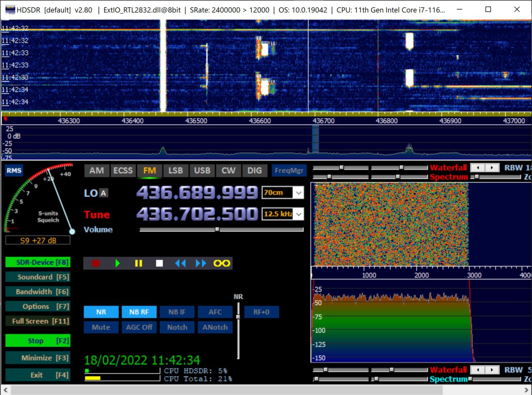Viewport: 532px width, 395px height.
Task: Switch to USB demodulation mode
Action: pos(202,170)
